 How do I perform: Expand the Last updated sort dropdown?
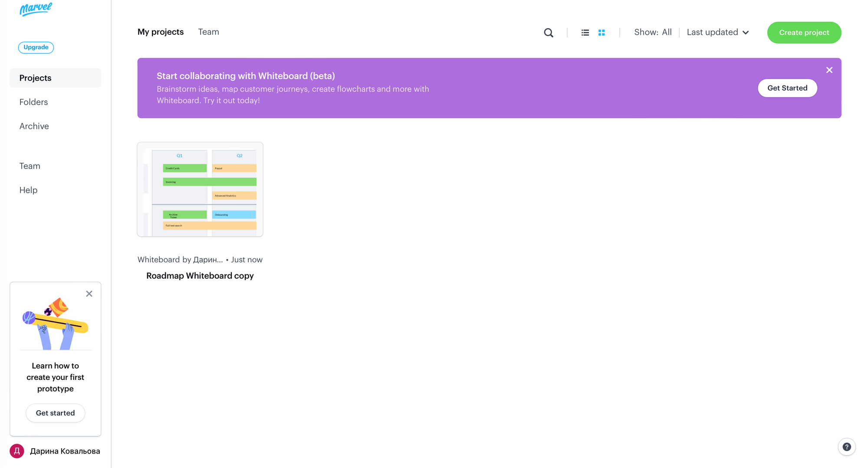[718, 32]
